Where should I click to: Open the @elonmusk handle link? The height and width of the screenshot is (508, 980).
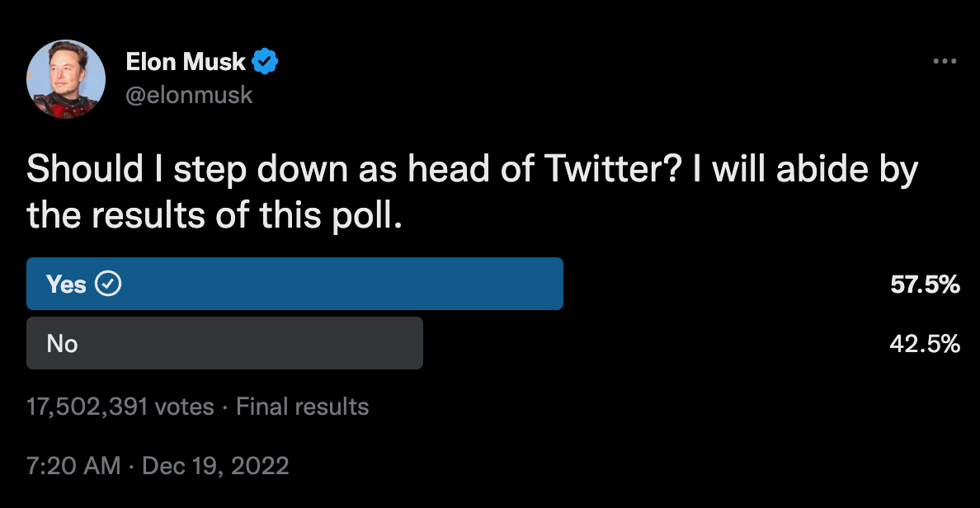click(189, 96)
